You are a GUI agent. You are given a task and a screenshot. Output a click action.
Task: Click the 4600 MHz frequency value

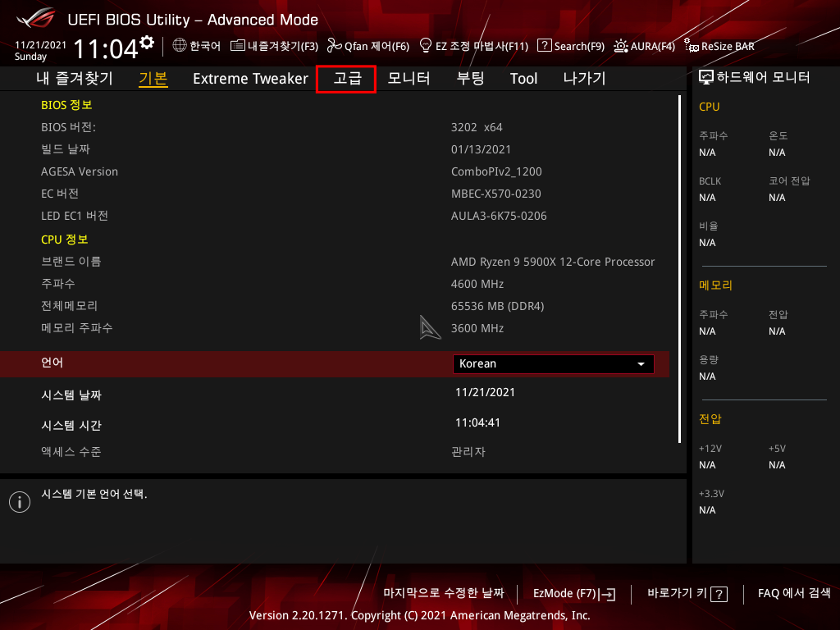pyautogui.click(x=477, y=284)
